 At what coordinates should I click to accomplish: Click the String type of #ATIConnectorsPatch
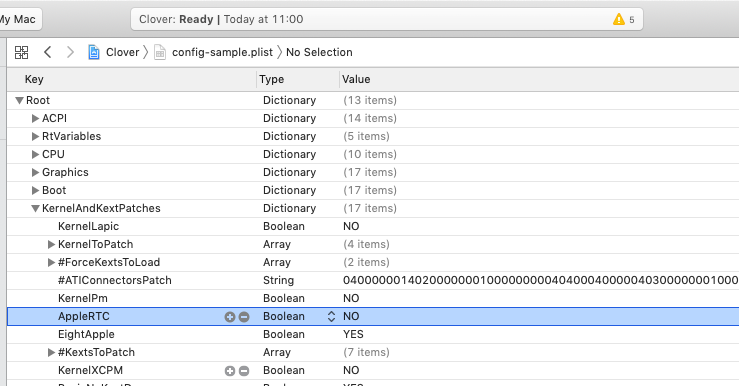[278, 280]
